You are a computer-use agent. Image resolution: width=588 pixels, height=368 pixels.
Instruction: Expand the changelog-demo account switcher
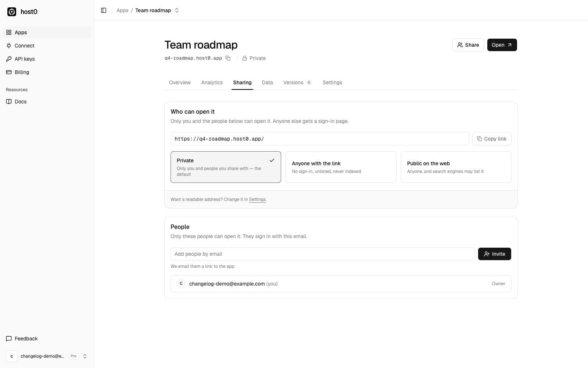pos(47,356)
